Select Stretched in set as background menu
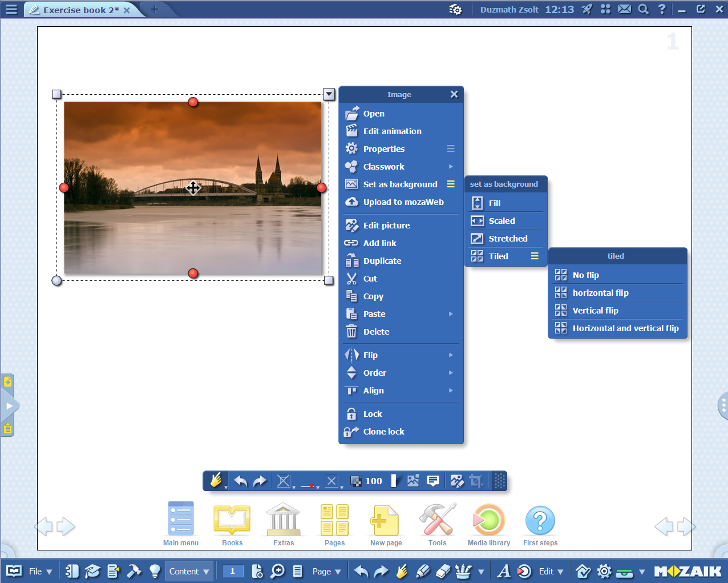The image size is (728, 583). pos(508,239)
